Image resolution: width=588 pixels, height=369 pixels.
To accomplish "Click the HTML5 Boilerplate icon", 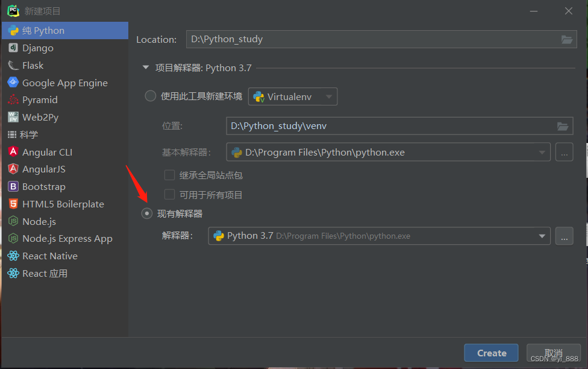I will [x=13, y=203].
